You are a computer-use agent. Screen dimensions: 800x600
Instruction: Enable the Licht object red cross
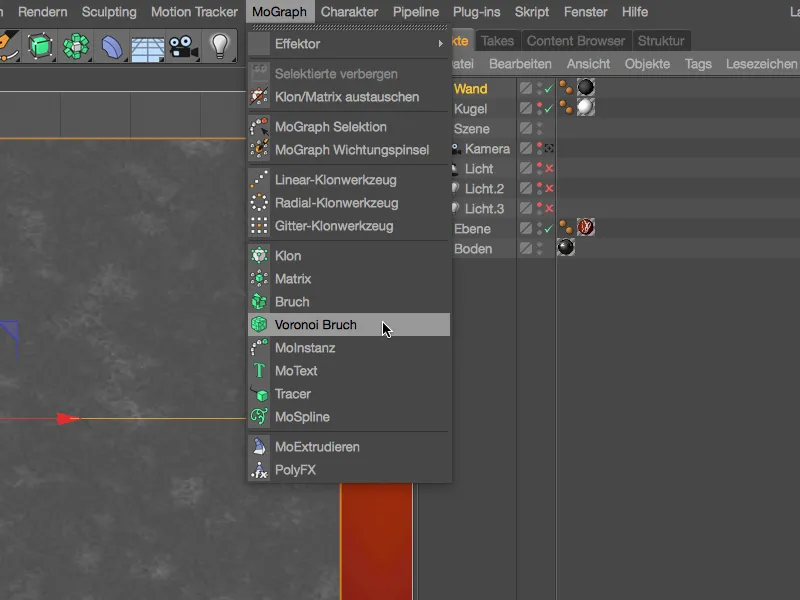tap(549, 168)
